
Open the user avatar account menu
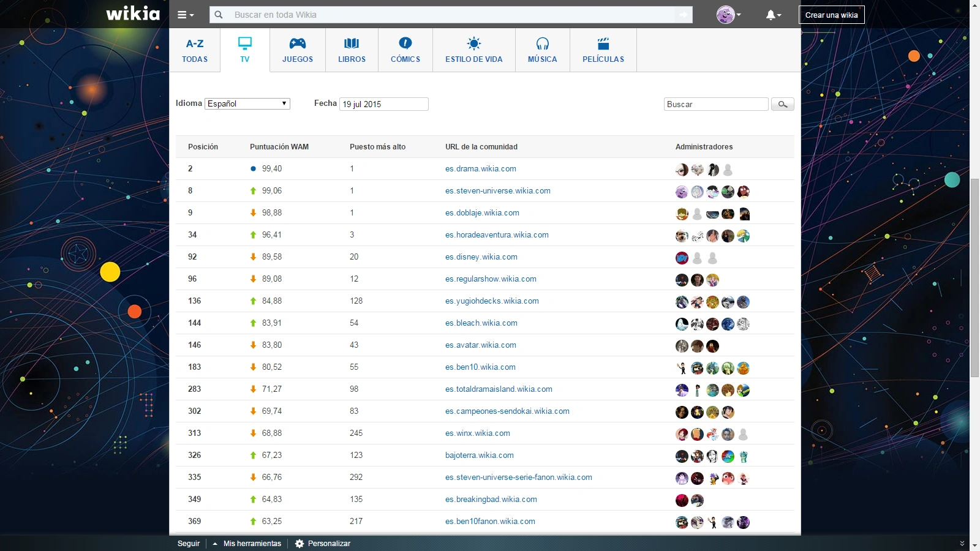728,15
